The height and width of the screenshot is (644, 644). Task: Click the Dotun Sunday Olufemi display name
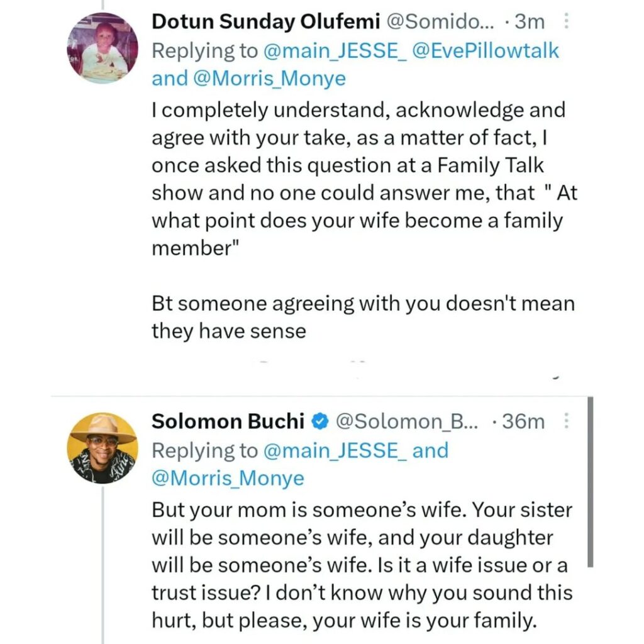click(x=265, y=22)
